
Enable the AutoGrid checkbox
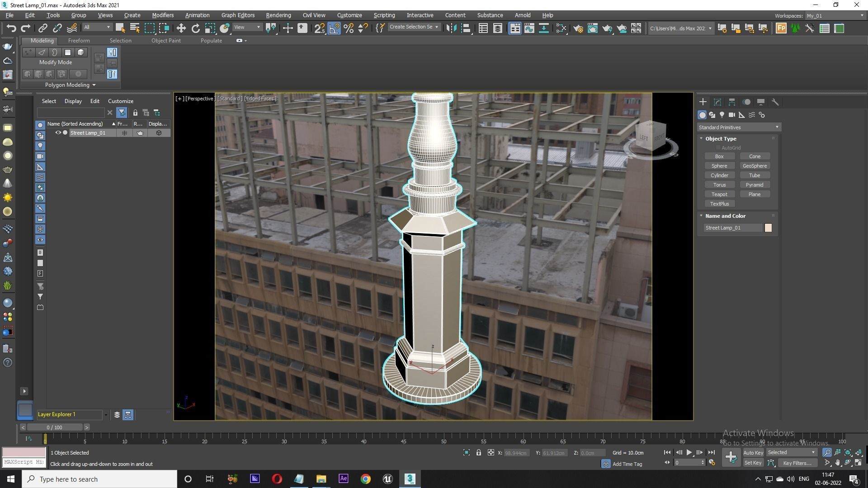click(x=718, y=148)
